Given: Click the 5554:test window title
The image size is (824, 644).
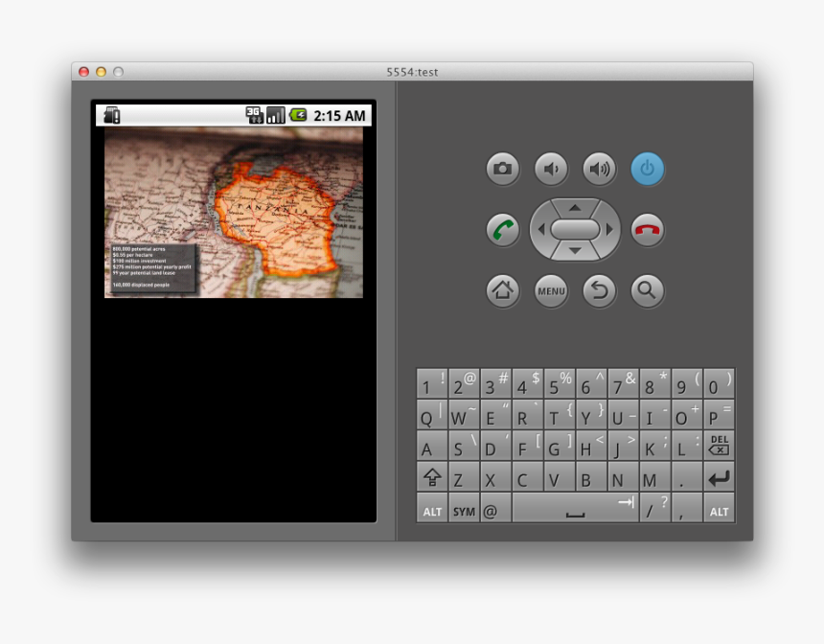Looking at the screenshot, I should pyautogui.click(x=412, y=72).
